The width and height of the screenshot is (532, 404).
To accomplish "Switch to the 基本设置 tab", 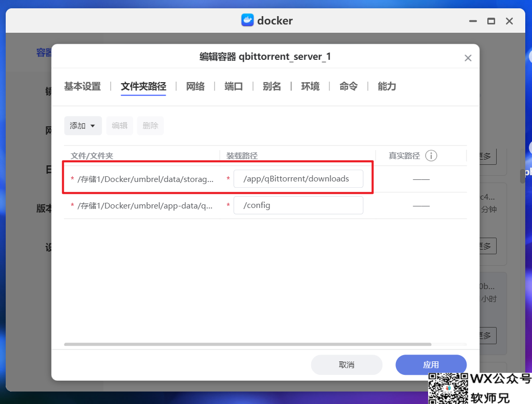I will click(83, 86).
